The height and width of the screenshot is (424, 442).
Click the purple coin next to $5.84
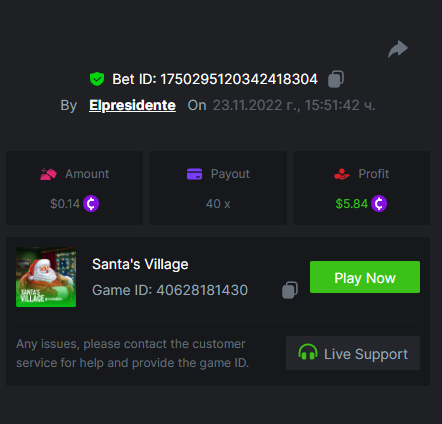[379, 203]
